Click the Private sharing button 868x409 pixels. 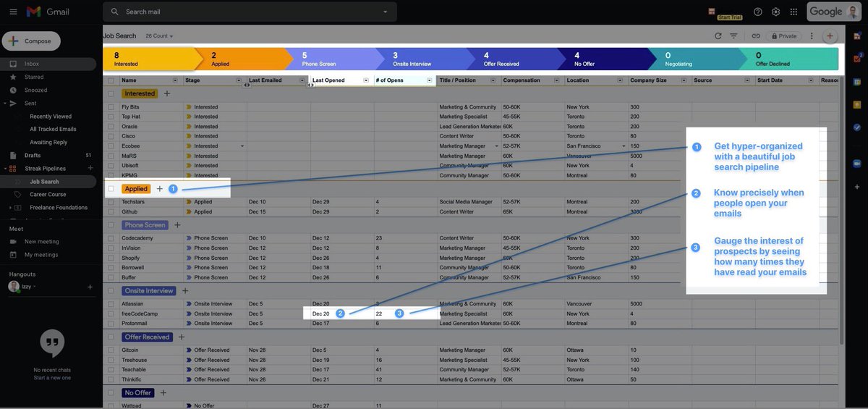point(784,35)
